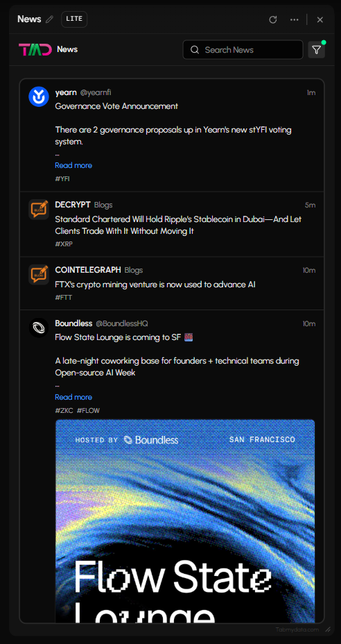This screenshot has height=644, width=341.
Task: Click the Blogs label next to COINTELEGRAPH
Action: pos(134,270)
